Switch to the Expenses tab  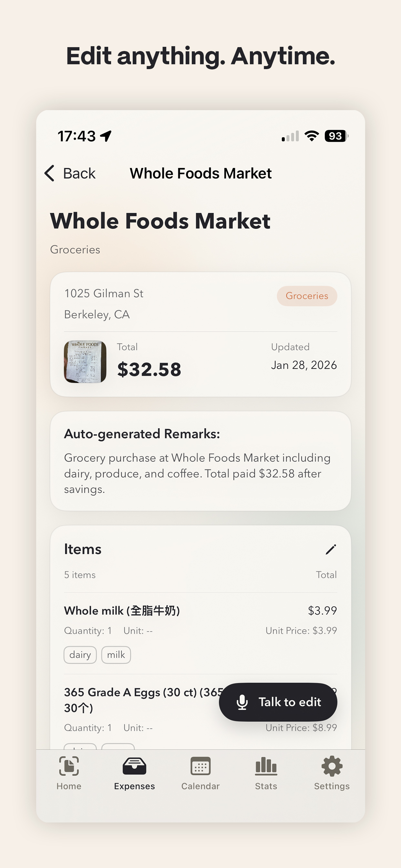(x=134, y=773)
